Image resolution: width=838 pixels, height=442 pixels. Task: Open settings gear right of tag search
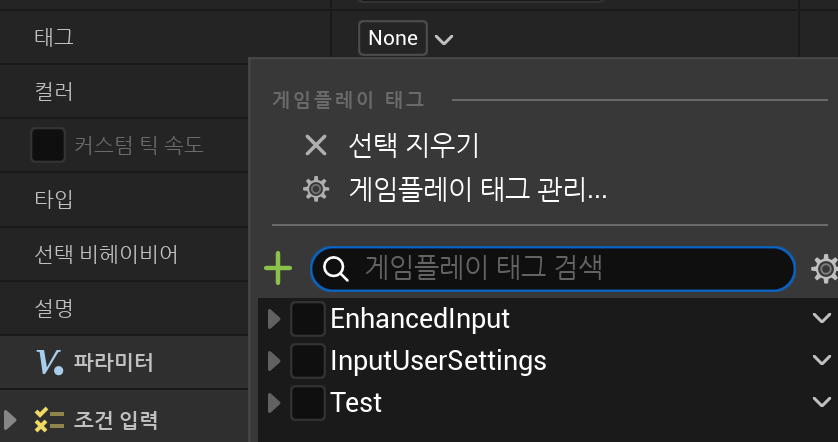tap(825, 269)
